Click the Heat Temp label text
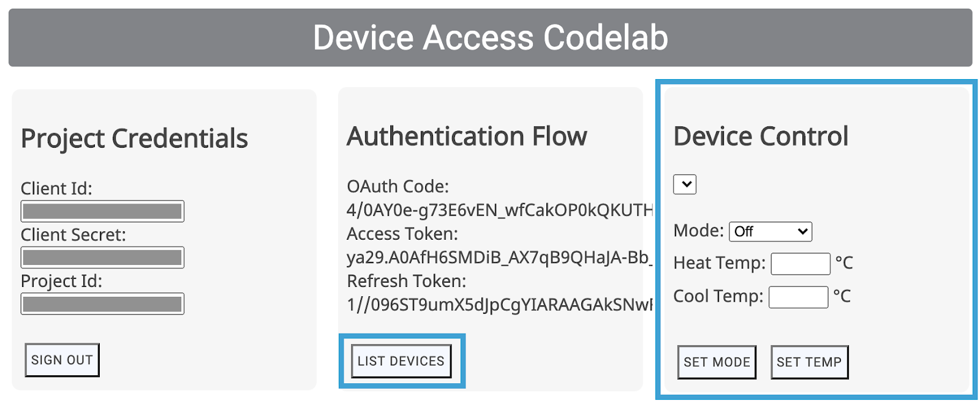The width and height of the screenshot is (980, 401). pos(719,263)
